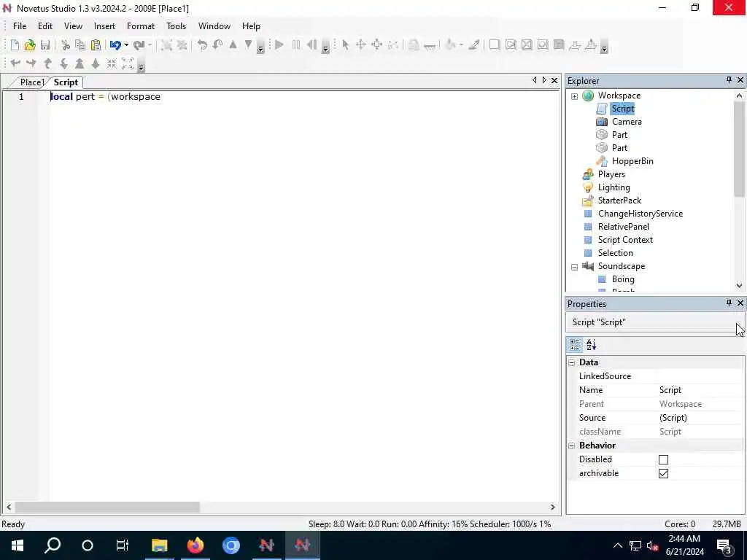Open the Undo history dropdown arrow
The image size is (747, 560).
(126, 45)
